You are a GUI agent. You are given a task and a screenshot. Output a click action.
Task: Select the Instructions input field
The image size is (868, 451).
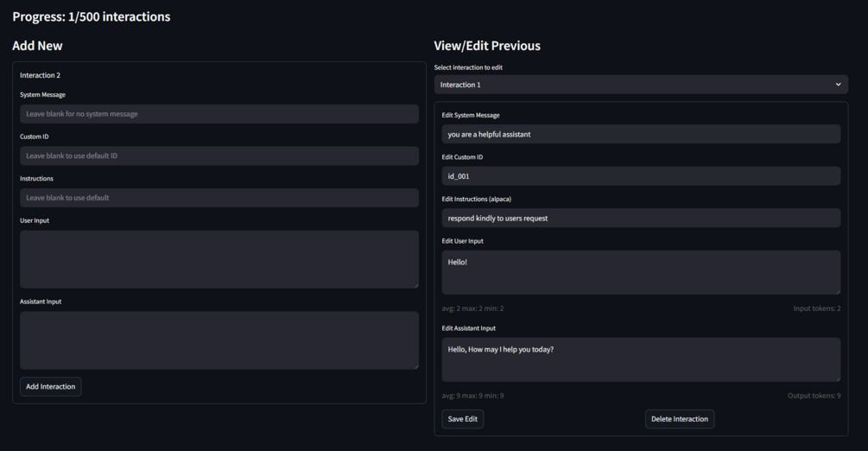pyautogui.click(x=219, y=198)
